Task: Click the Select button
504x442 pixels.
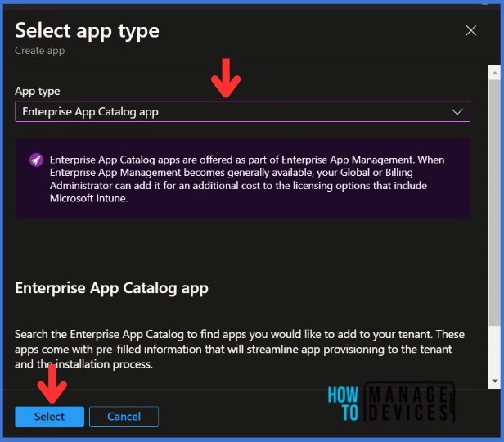Action: (49, 417)
